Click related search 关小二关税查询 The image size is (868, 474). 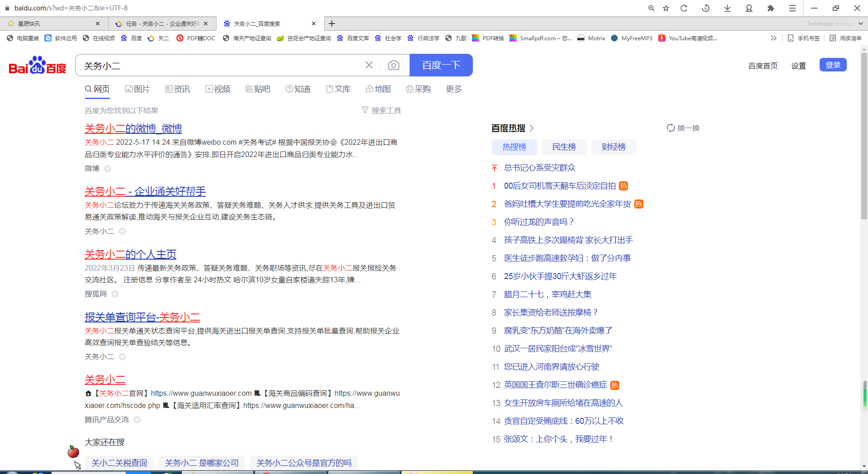click(119, 463)
